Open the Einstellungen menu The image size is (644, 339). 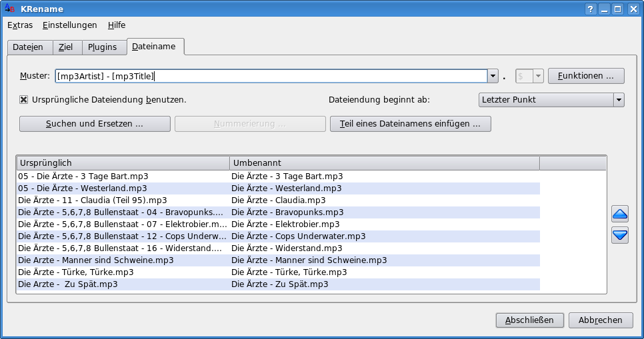click(x=69, y=25)
